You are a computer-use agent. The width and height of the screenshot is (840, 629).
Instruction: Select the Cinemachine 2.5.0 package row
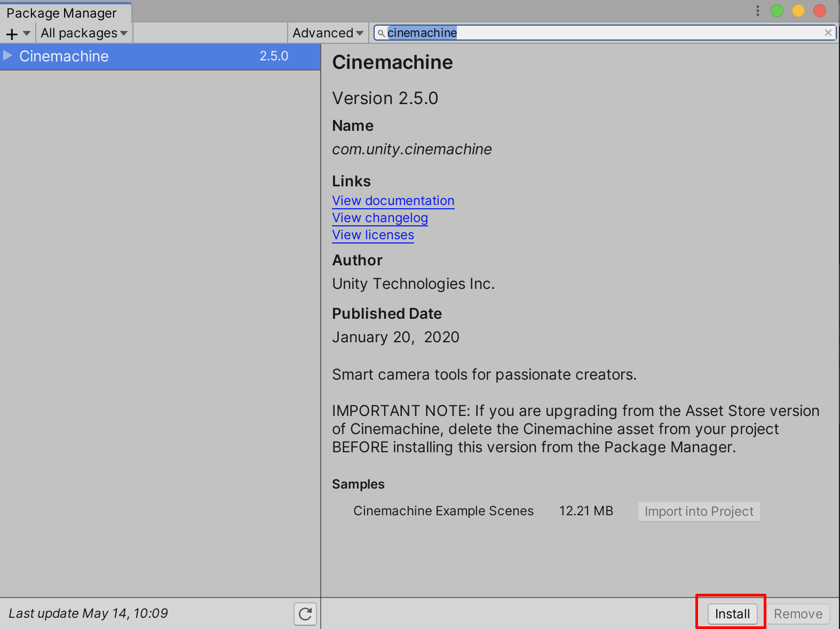point(160,56)
